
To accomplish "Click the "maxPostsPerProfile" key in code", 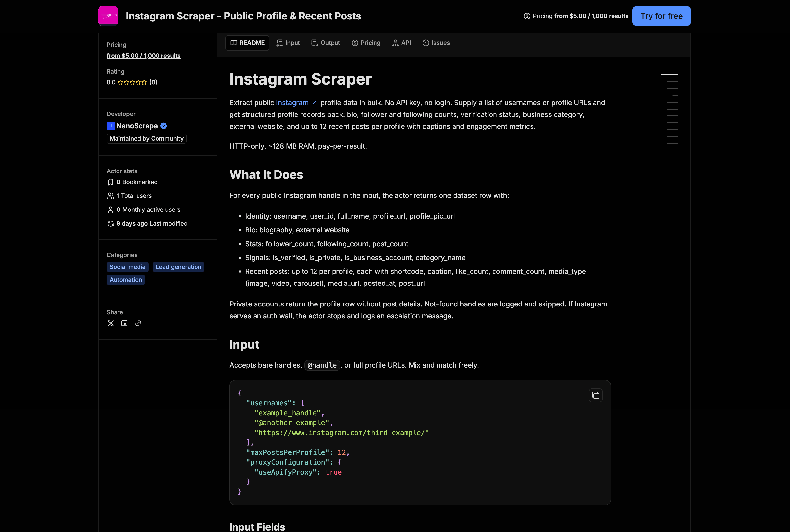I will coord(287,452).
